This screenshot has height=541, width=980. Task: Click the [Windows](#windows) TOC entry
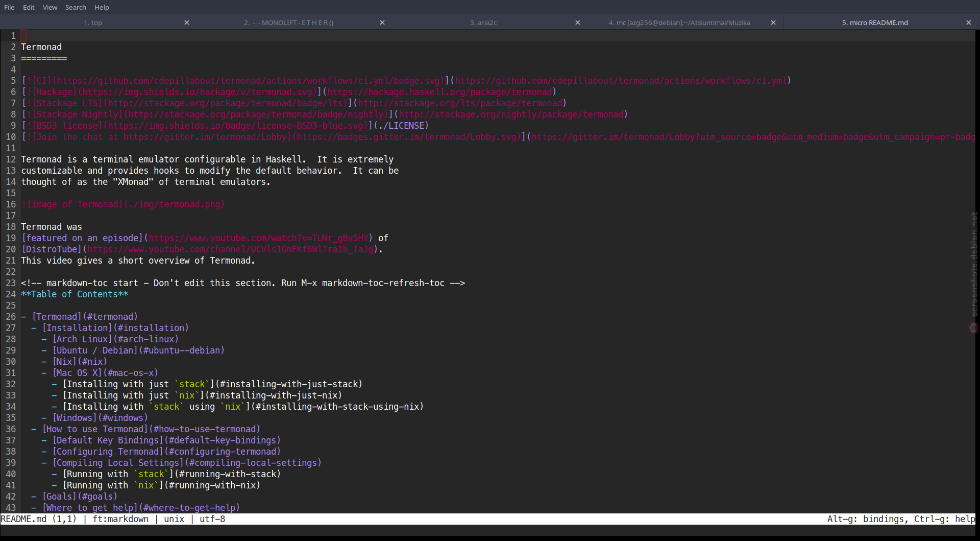[x=100, y=418]
